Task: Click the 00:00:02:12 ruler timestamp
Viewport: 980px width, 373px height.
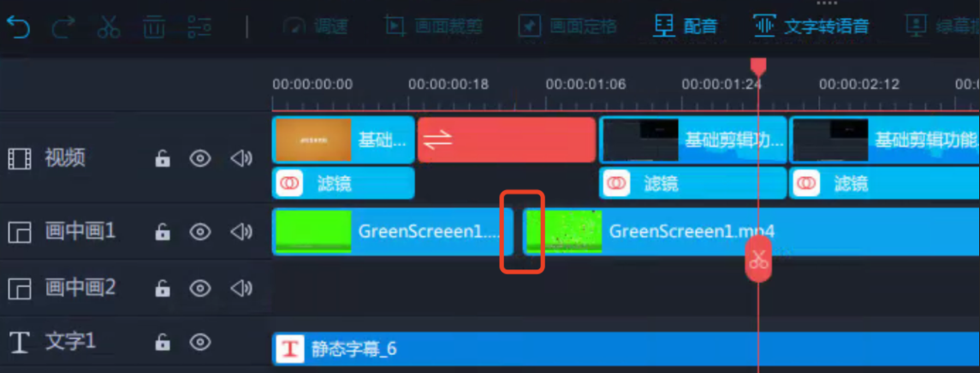Action: click(x=859, y=85)
